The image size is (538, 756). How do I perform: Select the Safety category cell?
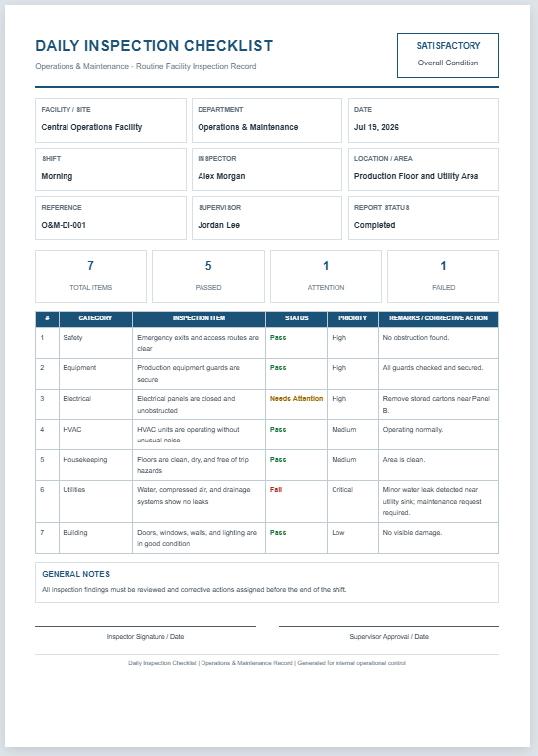point(95,343)
